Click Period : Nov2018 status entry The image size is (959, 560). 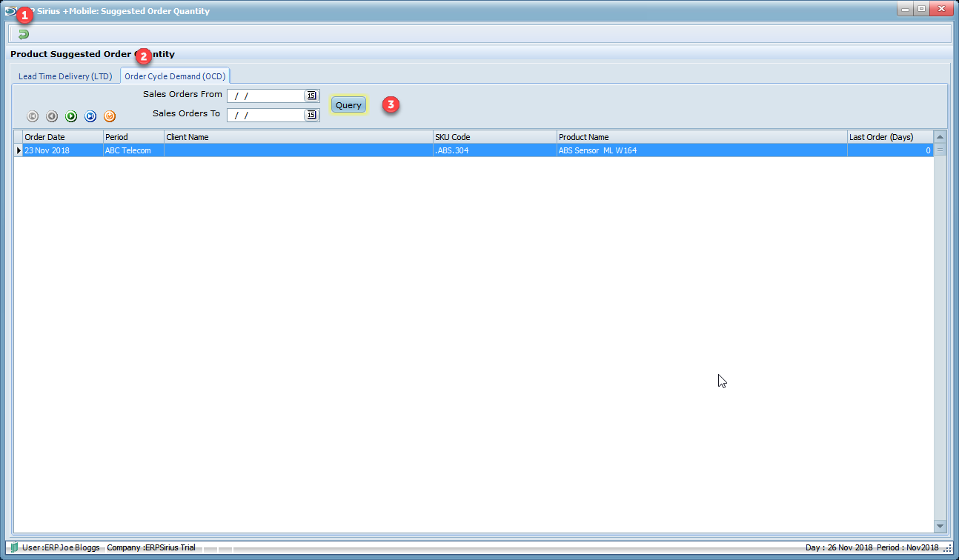coord(908,547)
